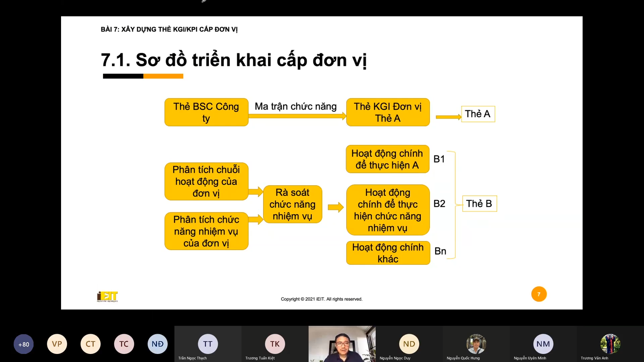Click the CT participant icon
This screenshot has width=644, height=362.
coord(90,344)
